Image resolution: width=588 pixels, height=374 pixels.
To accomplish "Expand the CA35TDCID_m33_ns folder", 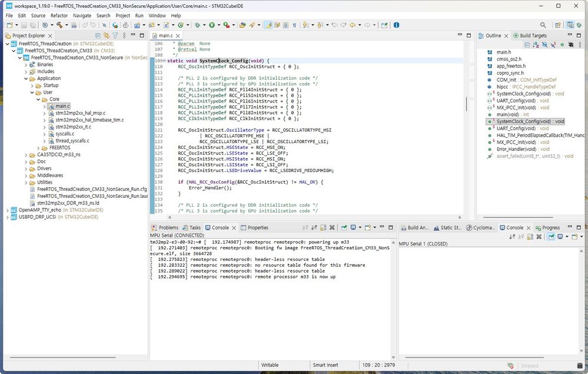I will click(x=26, y=155).
